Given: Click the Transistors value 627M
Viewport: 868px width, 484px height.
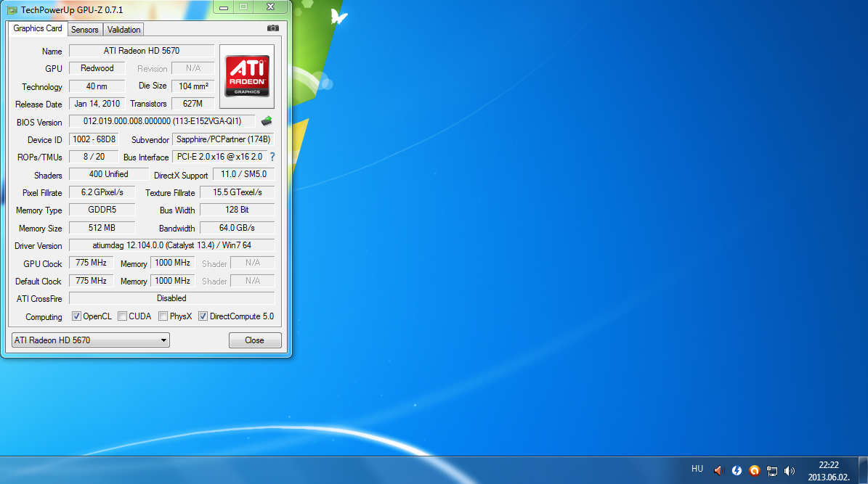Looking at the screenshot, I should click(192, 104).
